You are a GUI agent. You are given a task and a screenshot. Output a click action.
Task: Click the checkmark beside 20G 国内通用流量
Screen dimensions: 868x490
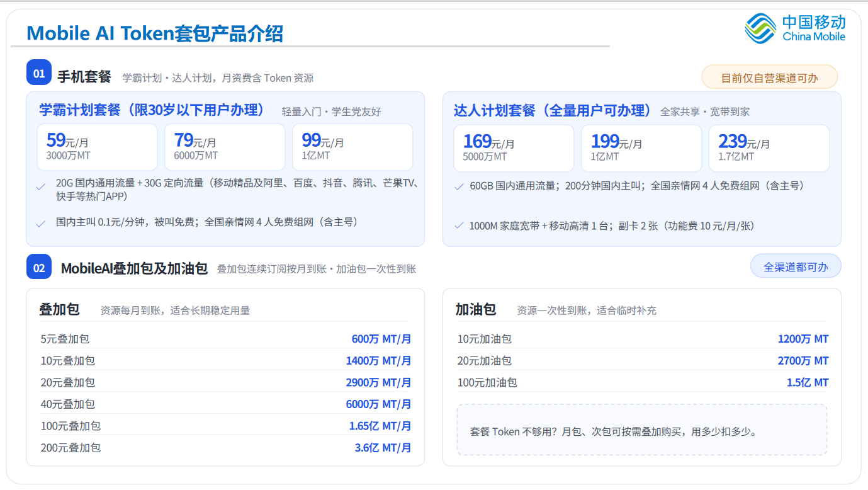41,187
